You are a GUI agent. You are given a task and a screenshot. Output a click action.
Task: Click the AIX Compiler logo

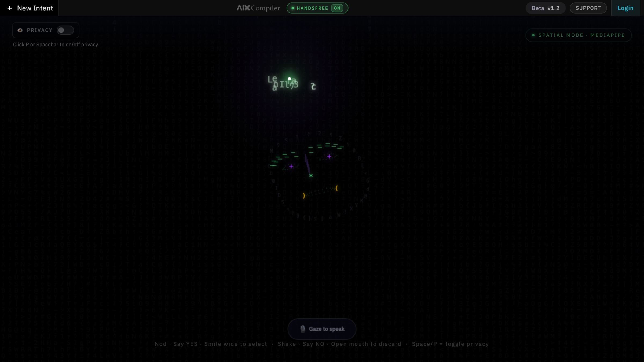click(x=258, y=8)
